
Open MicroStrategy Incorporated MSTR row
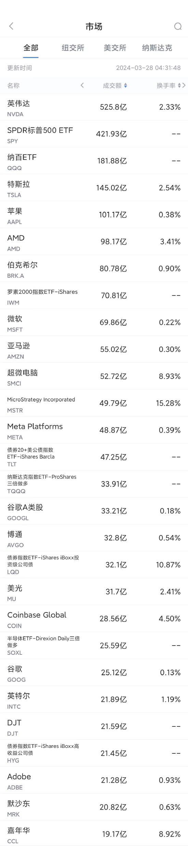(94, 403)
